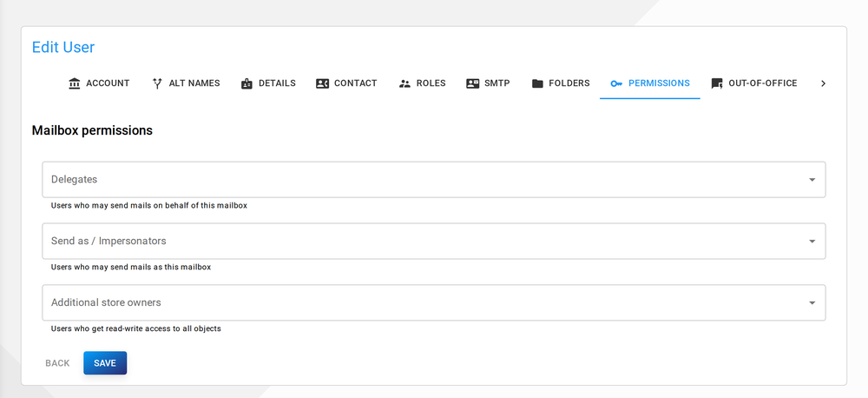Open the SMTP tab
This screenshot has width=868, height=398.
pos(488,83)
